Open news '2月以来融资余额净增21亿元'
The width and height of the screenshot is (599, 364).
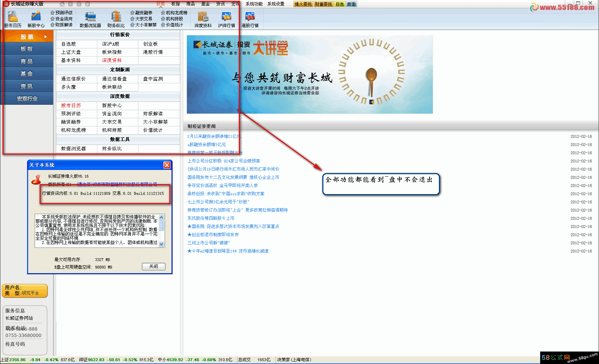point(214,136)
